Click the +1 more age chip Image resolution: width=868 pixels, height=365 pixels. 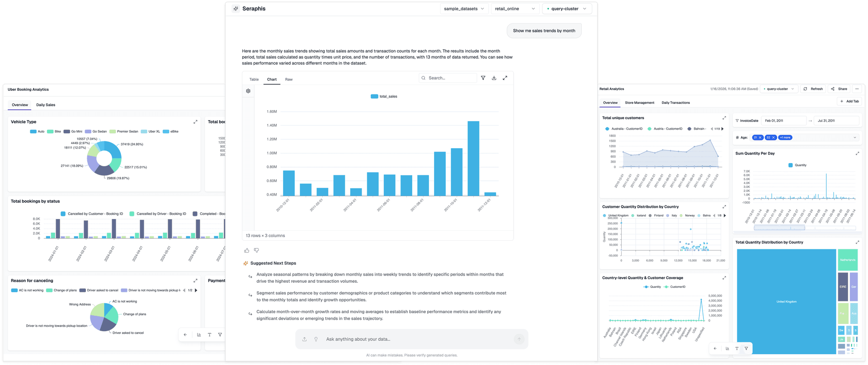click(785, 138)
